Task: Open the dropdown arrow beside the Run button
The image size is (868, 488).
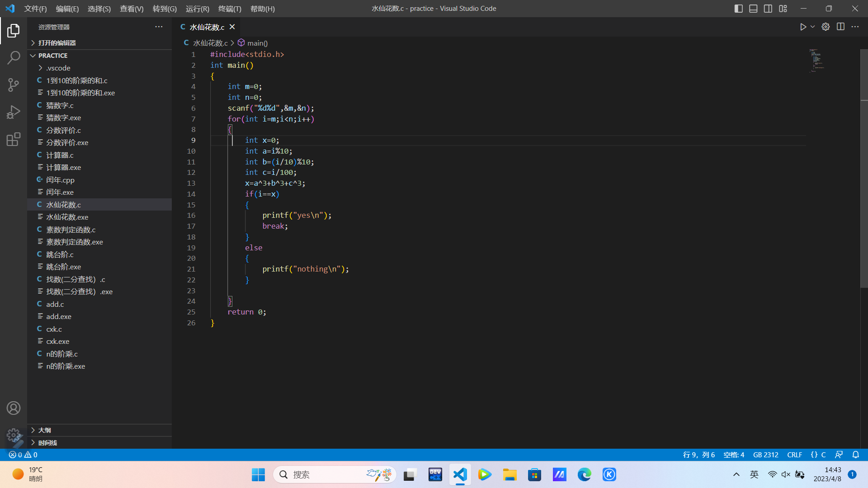Action: 813,27
